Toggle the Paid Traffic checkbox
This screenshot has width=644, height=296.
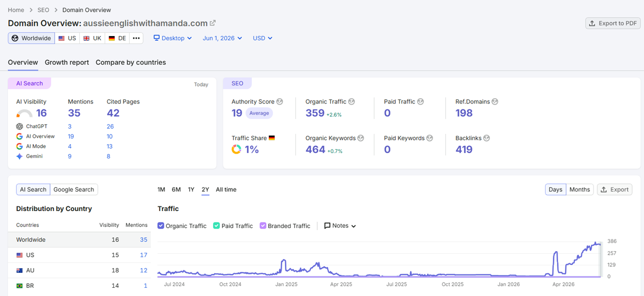click(216, 225)
